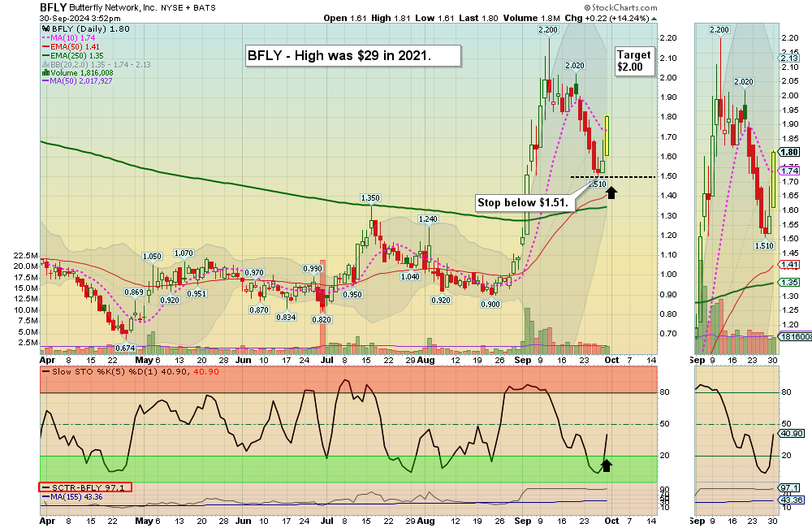This screenshot has width=812, height=528.
Task: Click the green 1.35 axis tag in zoom panel
Action: [790, 283]
